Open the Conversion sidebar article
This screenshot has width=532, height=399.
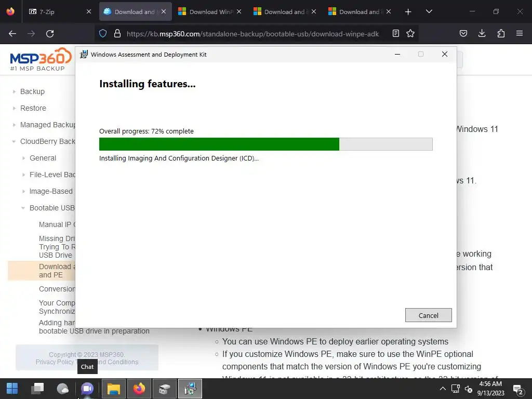[x=57, y=289]
